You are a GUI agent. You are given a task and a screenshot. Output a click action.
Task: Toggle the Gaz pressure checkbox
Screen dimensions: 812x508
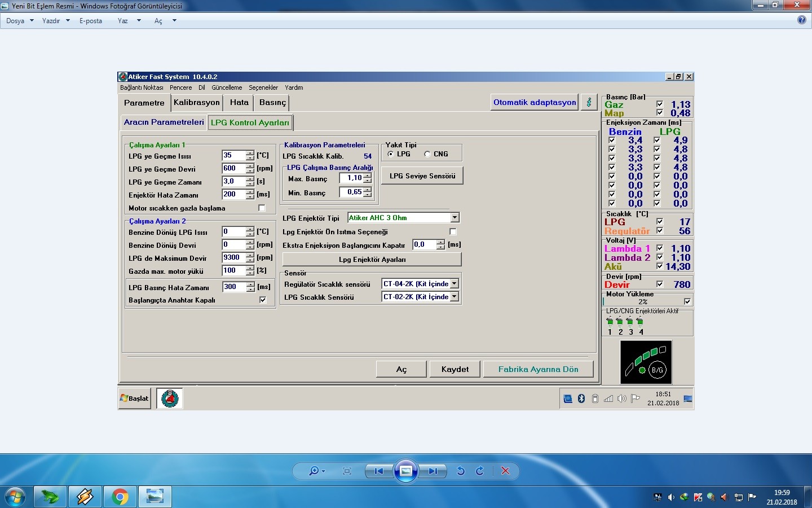(660, 104)
